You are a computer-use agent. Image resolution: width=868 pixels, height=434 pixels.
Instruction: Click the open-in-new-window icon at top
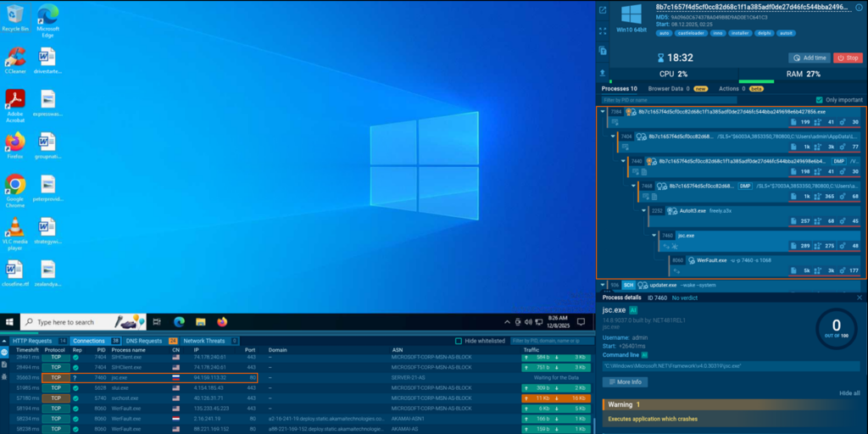(603, 10)
